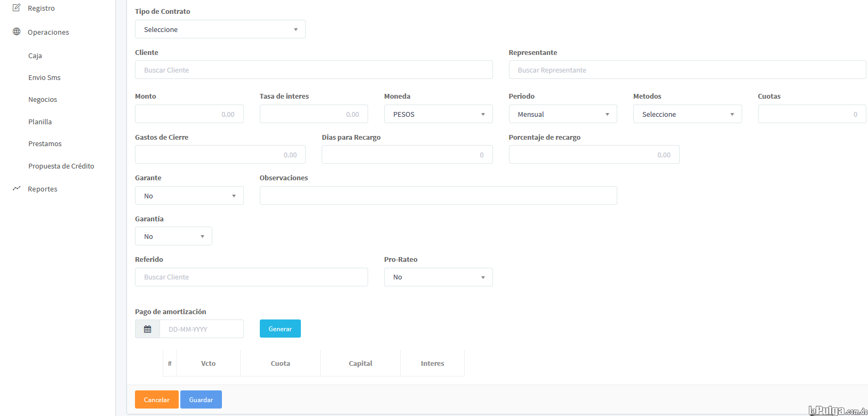Click the Vcto column header

[x=209, y=364]
